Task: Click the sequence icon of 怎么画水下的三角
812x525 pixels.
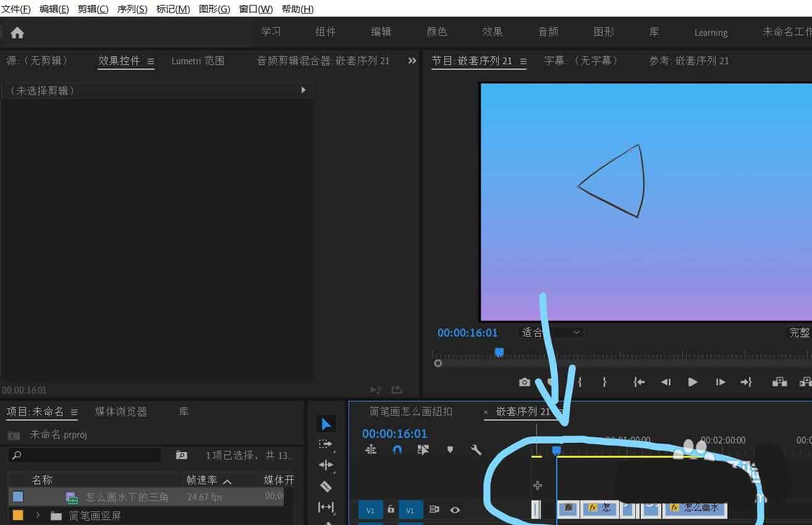Action: (72, 497)
